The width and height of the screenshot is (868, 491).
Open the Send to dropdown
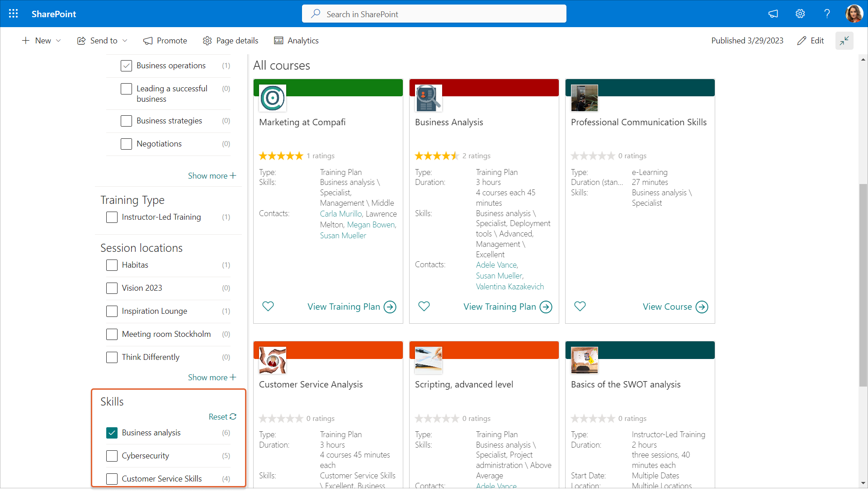(103, 41)
